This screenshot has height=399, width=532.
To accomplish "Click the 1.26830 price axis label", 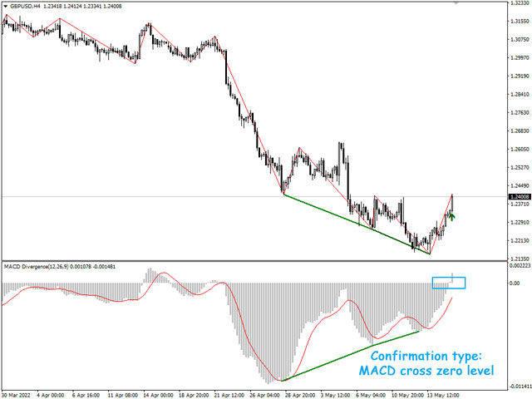I will click(520, 131).
